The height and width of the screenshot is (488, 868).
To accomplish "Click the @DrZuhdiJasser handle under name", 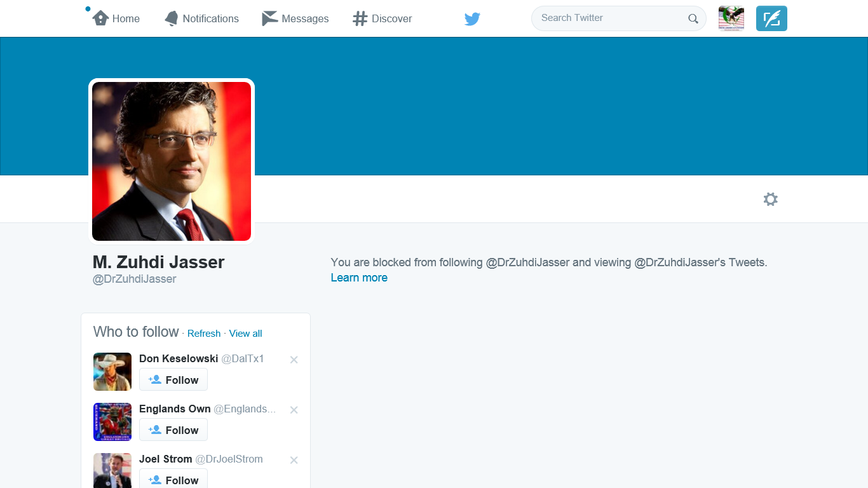I will click(135, 279).
